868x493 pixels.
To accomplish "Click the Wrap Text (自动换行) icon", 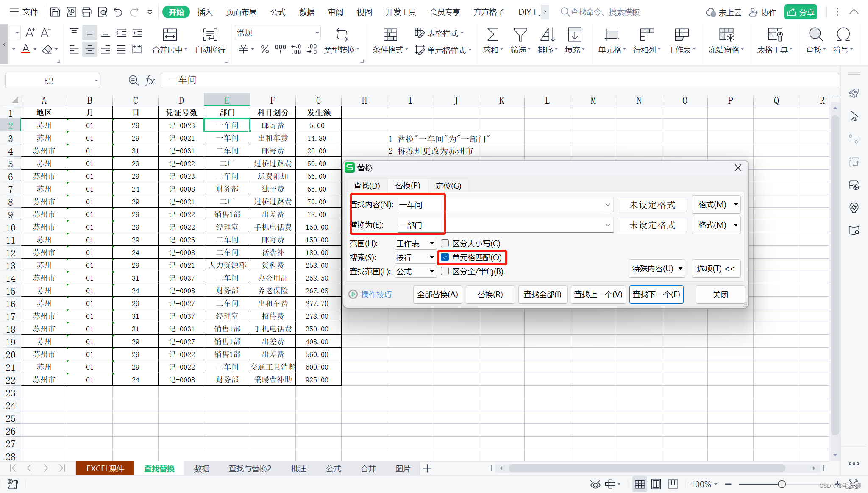I will [210, 35].
